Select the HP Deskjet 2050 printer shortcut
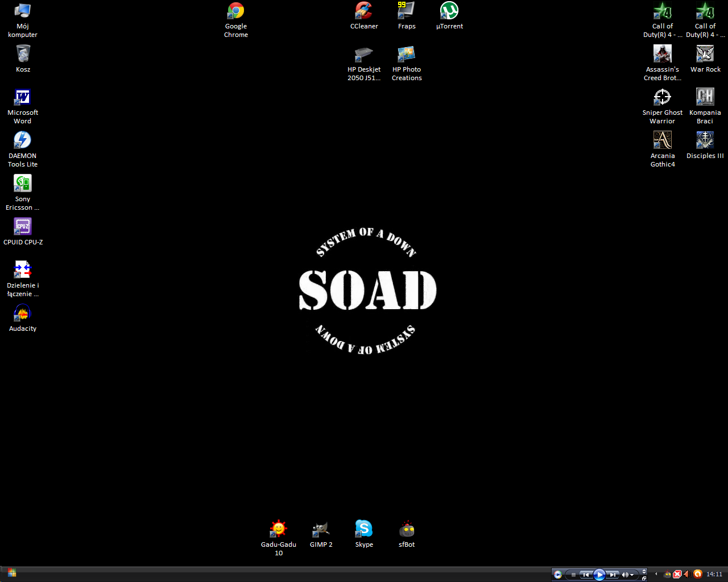 click(364, 63)
